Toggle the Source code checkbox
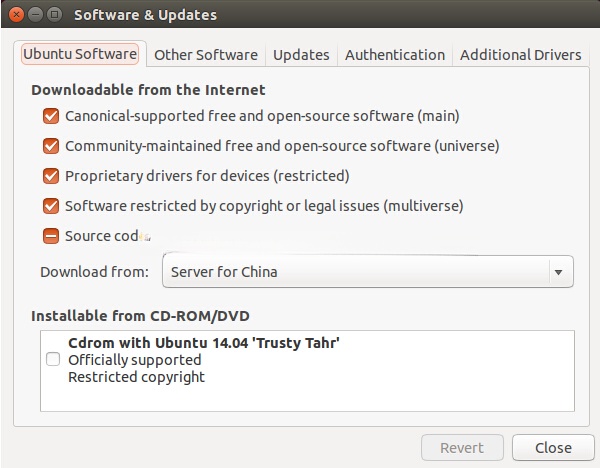This screenshot has height=468, width=600. point(51,237)
